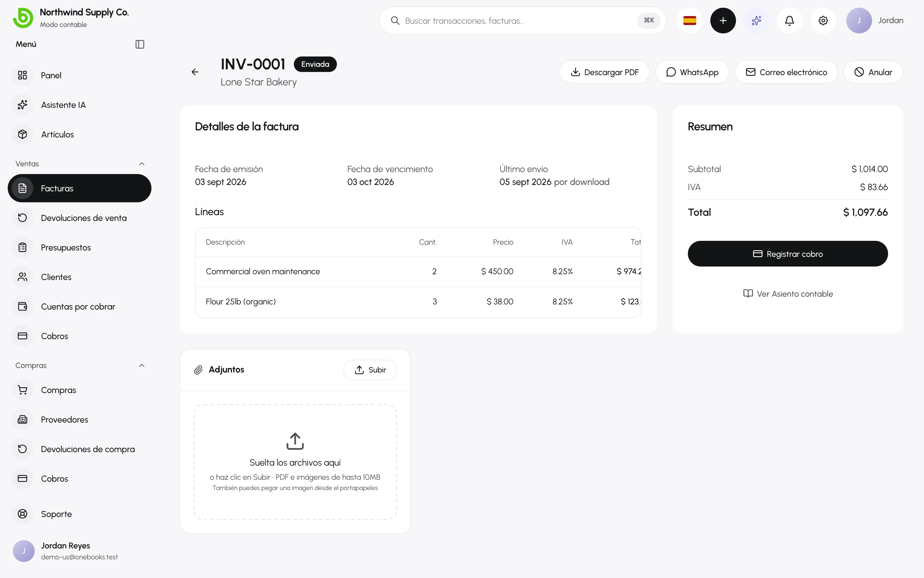Send invoice by Correo electrónico

(786, 72)
